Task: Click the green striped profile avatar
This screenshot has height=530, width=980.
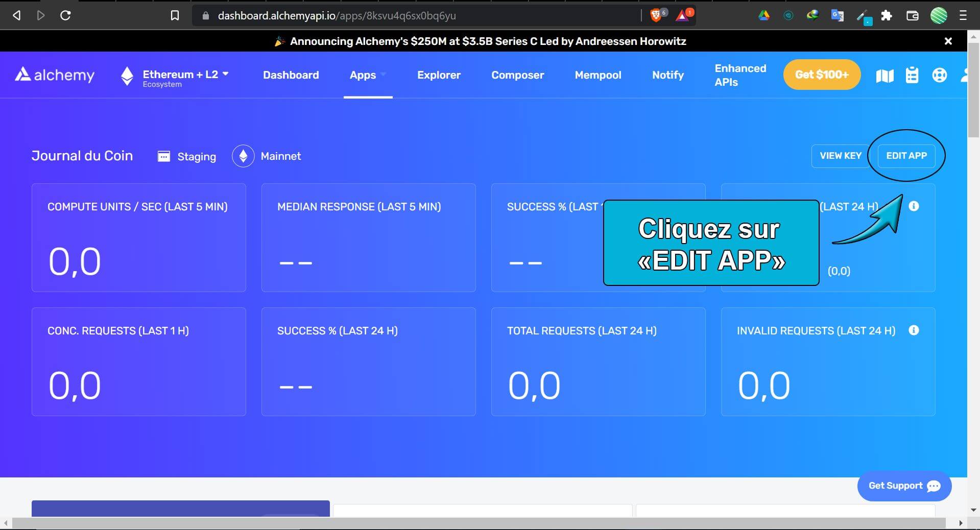Action: 939,15
